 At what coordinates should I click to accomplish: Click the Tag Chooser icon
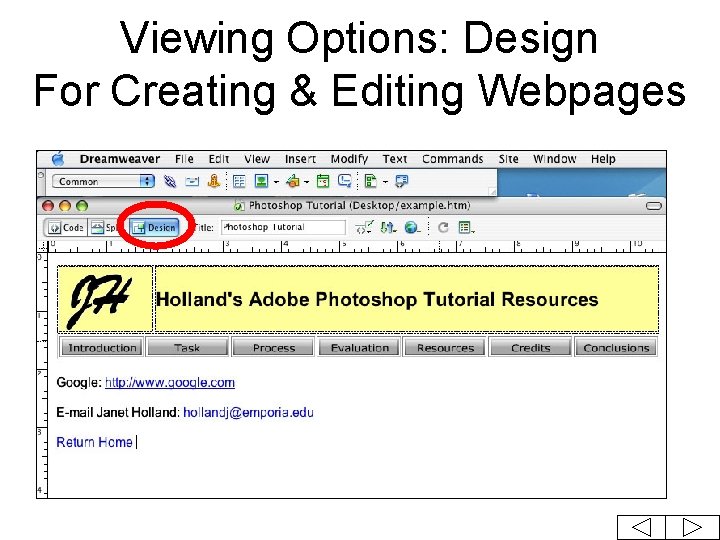coord(401,181)
